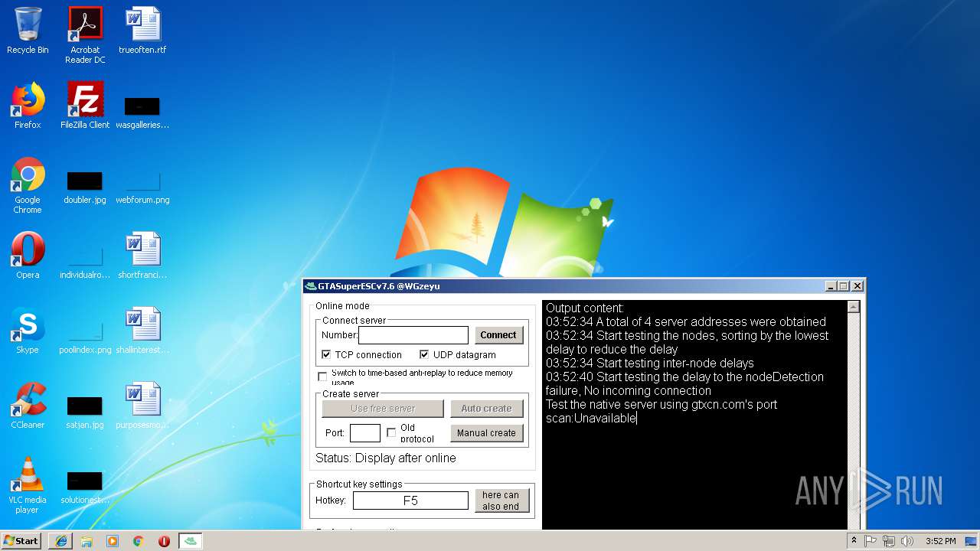
Task: Launch Firefox from the desktop
Action: click(28, 106)
